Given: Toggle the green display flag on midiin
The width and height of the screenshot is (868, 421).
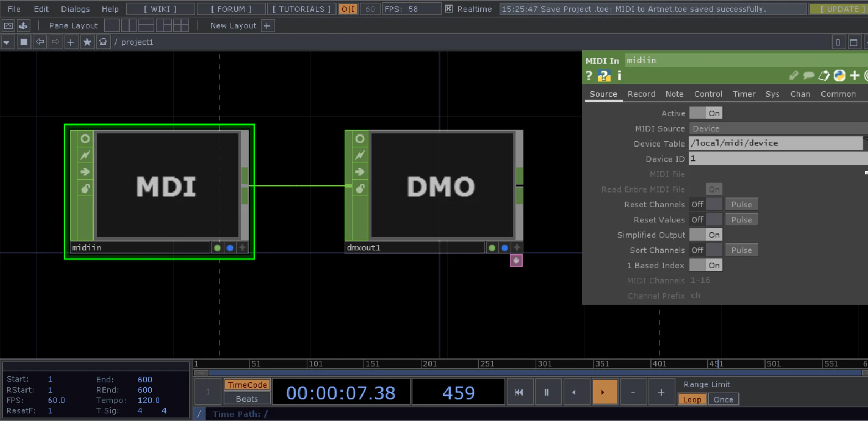Looking at the screenshot, I should pos(217,247).
